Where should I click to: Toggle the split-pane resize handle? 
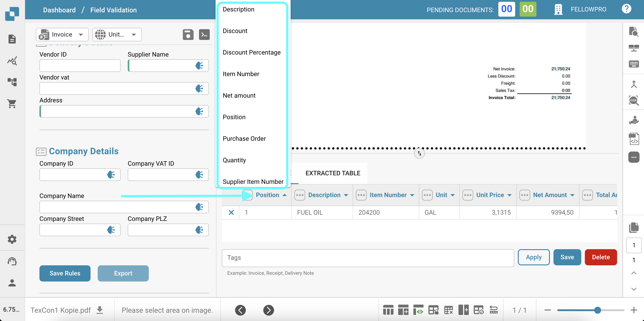point(419,153)
